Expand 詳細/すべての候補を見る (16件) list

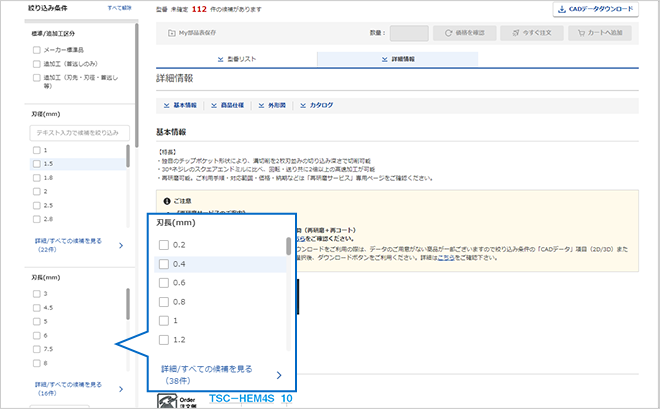click(x=66, y=387)
